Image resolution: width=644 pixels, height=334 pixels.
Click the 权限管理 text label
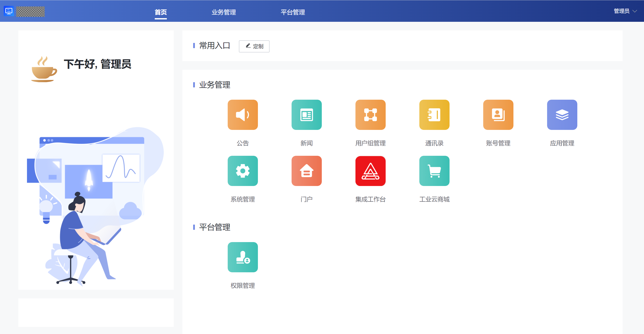click(243, 285)
